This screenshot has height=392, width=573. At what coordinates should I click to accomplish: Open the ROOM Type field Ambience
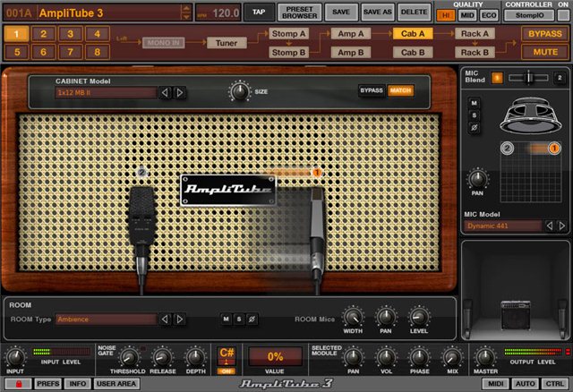[106, 320]
